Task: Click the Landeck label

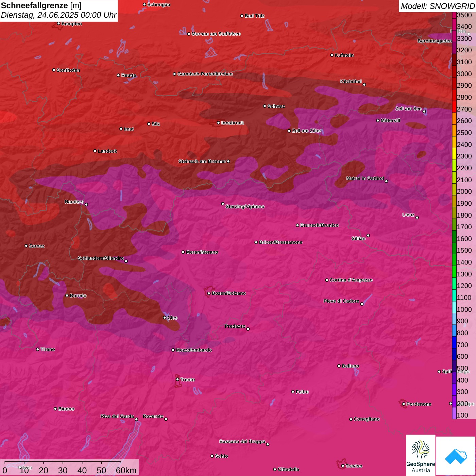Action: click(107, 151)
